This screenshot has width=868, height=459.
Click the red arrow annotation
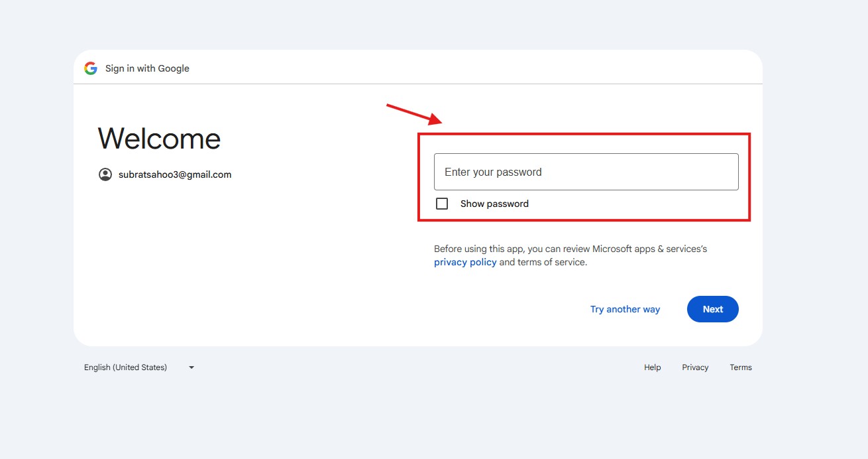click(414, 114)
